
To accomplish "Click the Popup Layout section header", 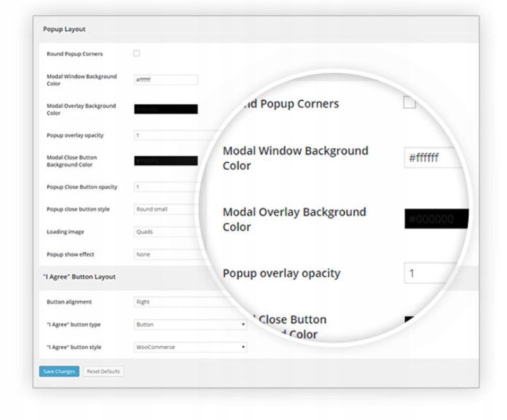I will 64,29.
